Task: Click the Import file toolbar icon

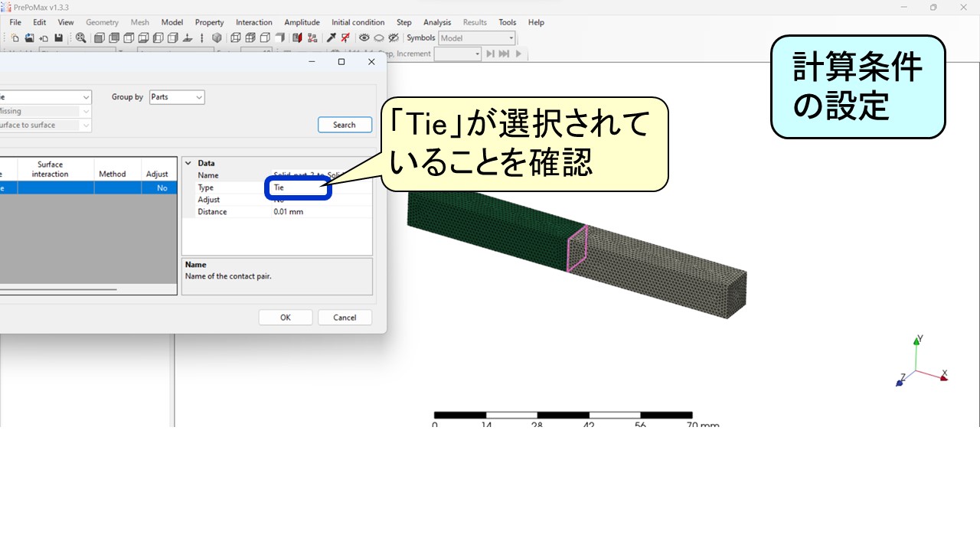Action: click(44, 37)
